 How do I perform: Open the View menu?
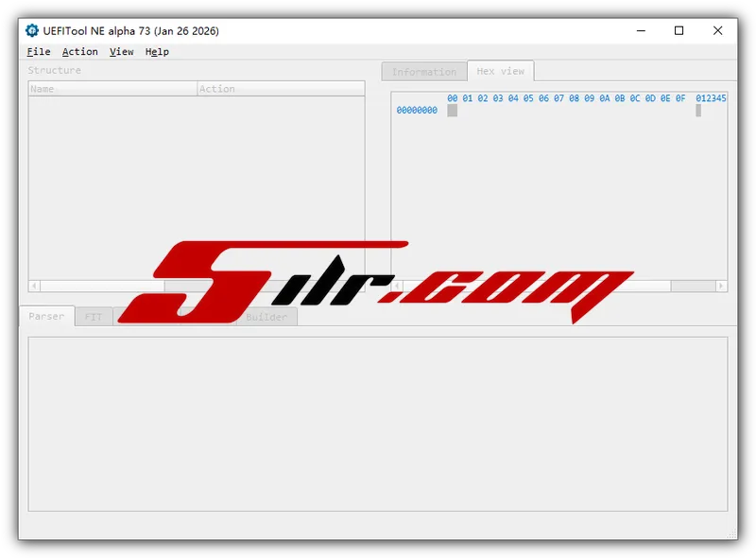click(122, 52)
